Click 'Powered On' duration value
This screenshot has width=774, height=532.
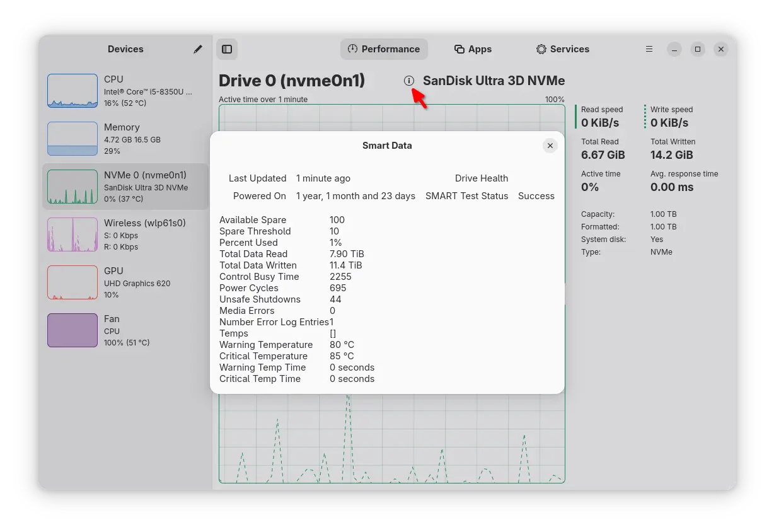coord(355,196)
